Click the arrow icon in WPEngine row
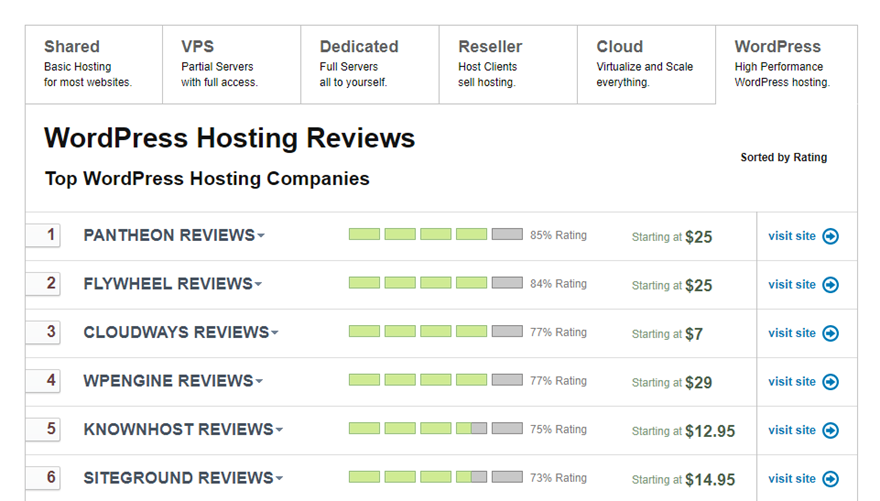Viewport: 880px width, 501px height. pyautogui.click(x=831, y=382)
